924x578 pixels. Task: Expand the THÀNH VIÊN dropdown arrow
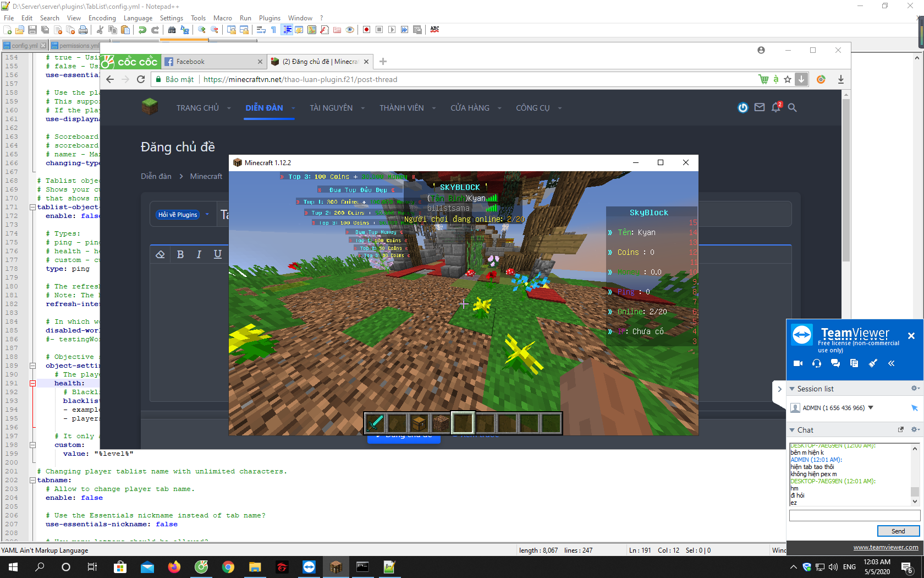(434, 108)
